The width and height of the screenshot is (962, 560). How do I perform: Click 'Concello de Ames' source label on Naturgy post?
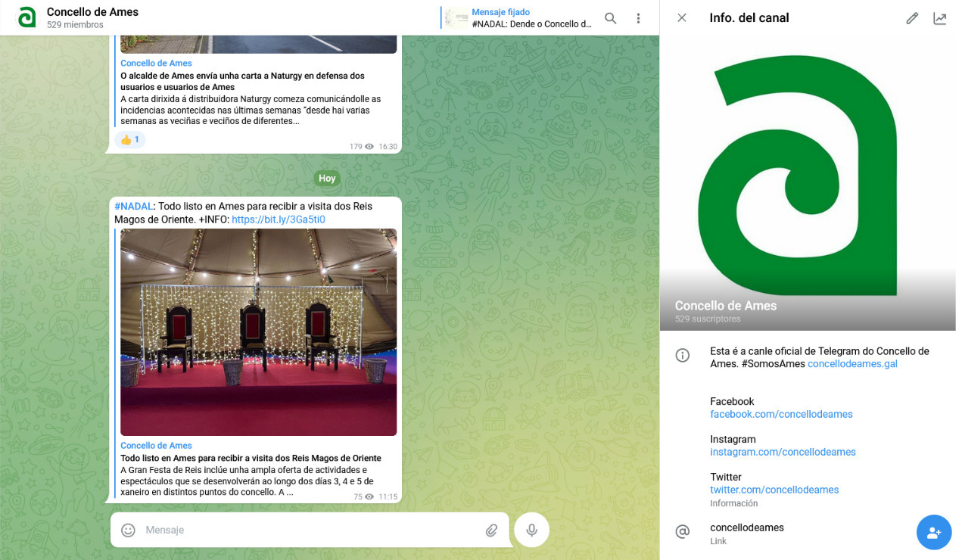click(x=156, y=64)
